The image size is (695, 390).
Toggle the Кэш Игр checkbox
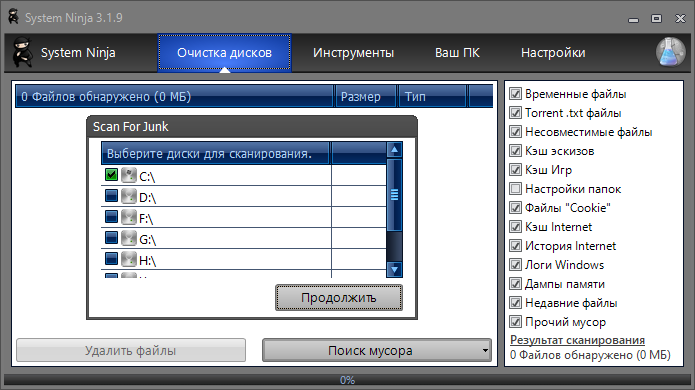pyautogui.click(x=515, y=170)
